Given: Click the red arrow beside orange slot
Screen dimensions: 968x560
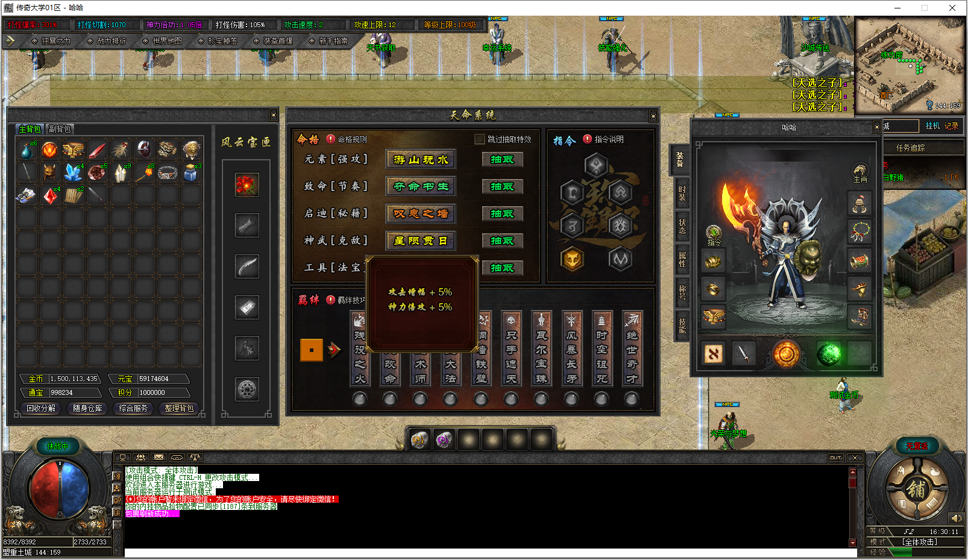Looking at the screenshot, I should click(335, 350).
